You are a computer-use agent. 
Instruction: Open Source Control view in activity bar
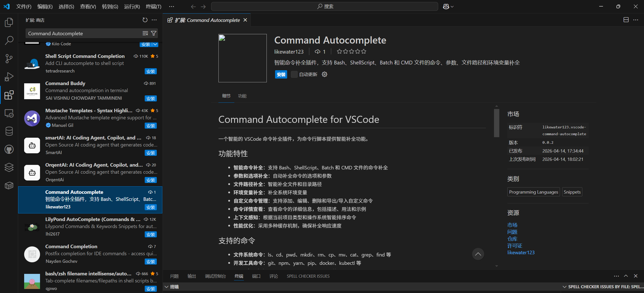pos(9,58)
